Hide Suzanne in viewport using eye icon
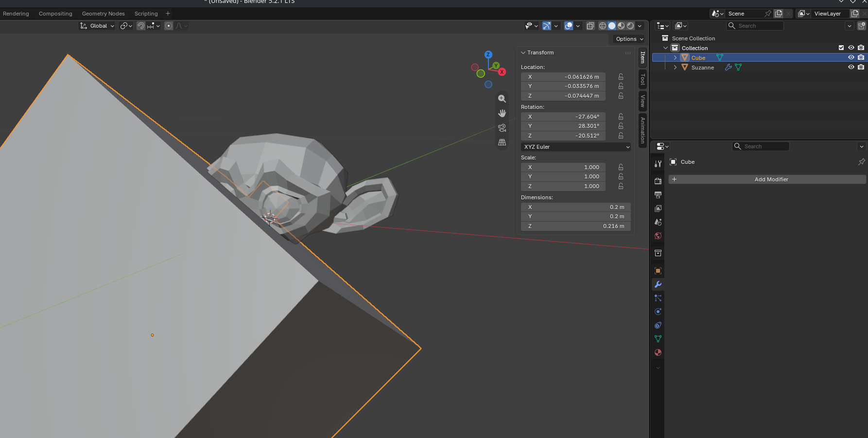This screenshot has width=868, height=438. [x=851, y=67]
